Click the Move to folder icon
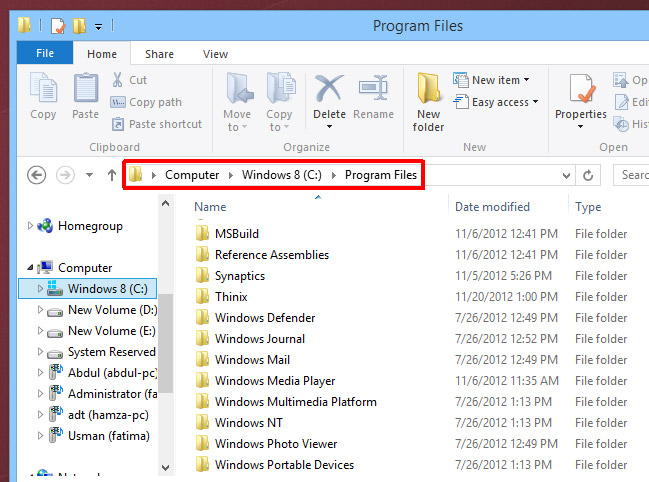The image size is (649, 482). click(239, 88)
